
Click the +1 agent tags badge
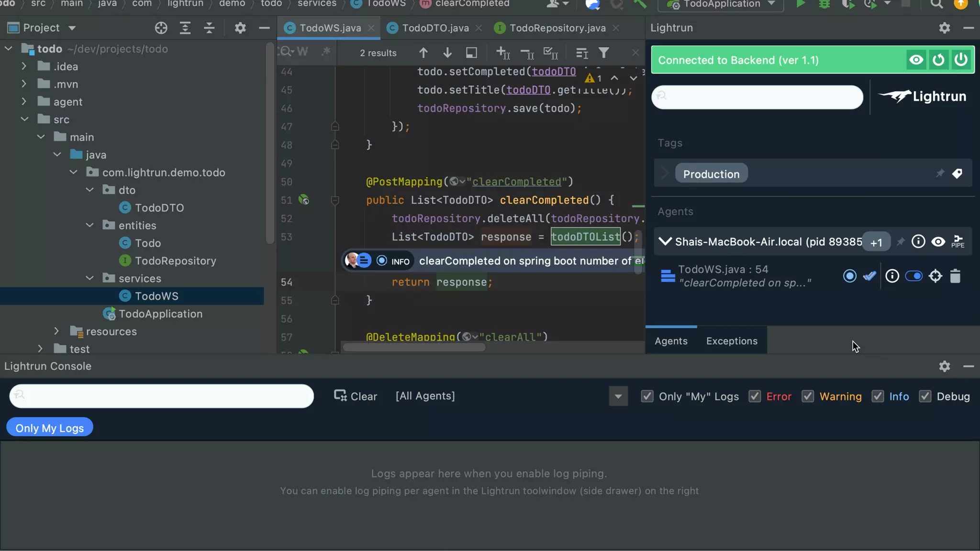[x=876, y=242]
